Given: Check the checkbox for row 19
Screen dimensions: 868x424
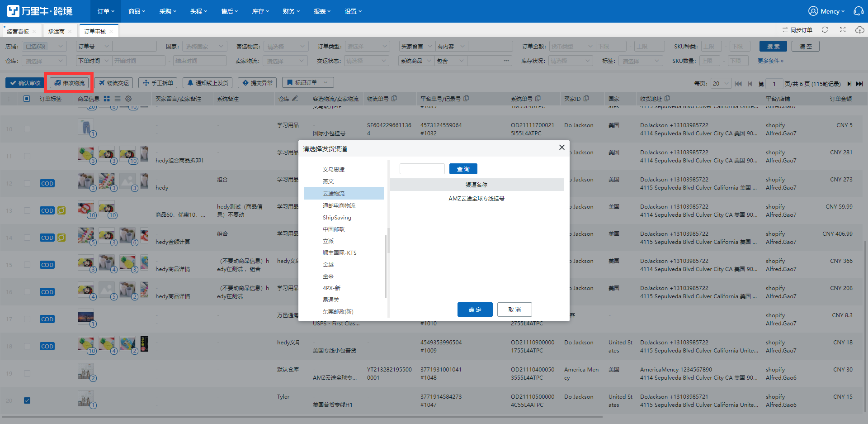Looking at the screenshot, I should [x=27, y=373].
